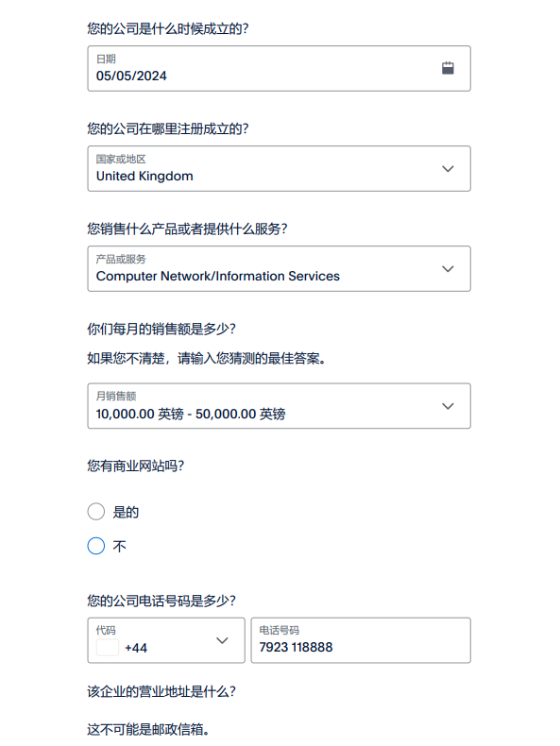The width and height of the screenshot is (560, 746).
Task: Expand the 产品或服务 dropdown chevron
Action: tap(448, 269)
